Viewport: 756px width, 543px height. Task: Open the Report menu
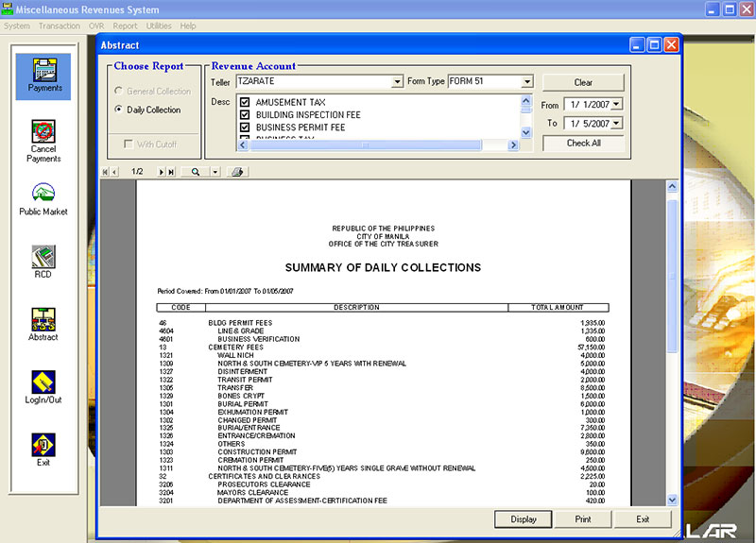[x=125, y=26]
